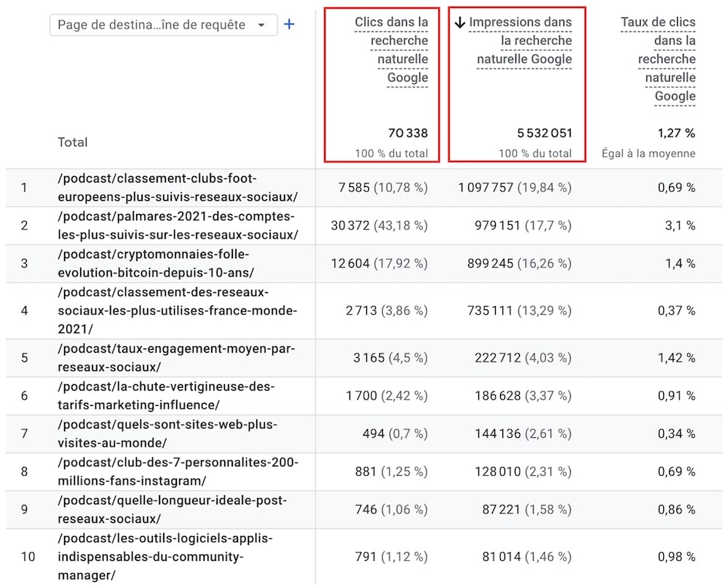Open la-chute-vertigineuse-des-tarifs-marketing-influence page
Viewport: 728px width, 587px height.
pos(166,396)
